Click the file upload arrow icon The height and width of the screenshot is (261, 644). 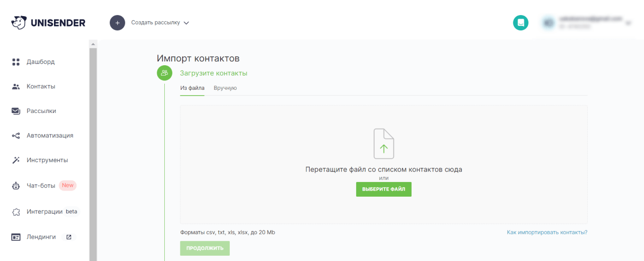pos(384,144)
